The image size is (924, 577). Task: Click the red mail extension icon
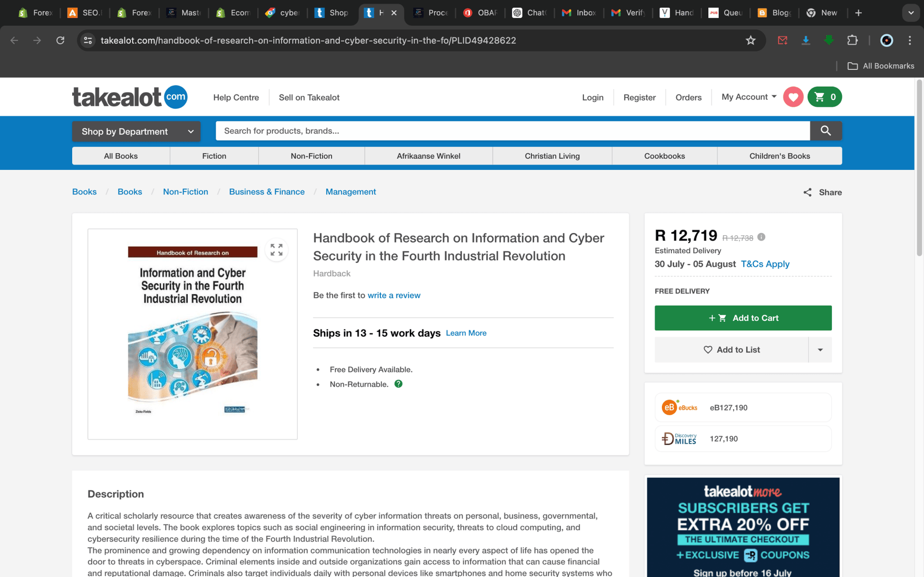click(x=783, y=40)
